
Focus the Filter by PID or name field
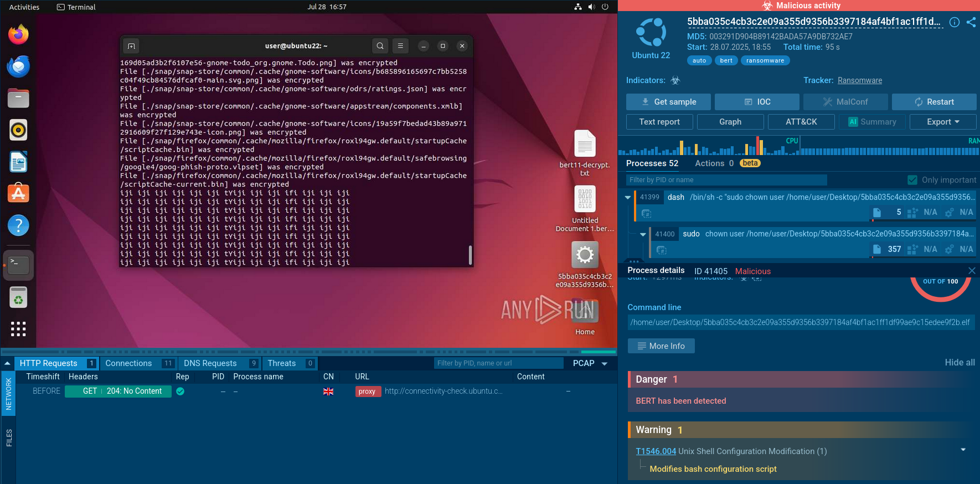[726, 180]
